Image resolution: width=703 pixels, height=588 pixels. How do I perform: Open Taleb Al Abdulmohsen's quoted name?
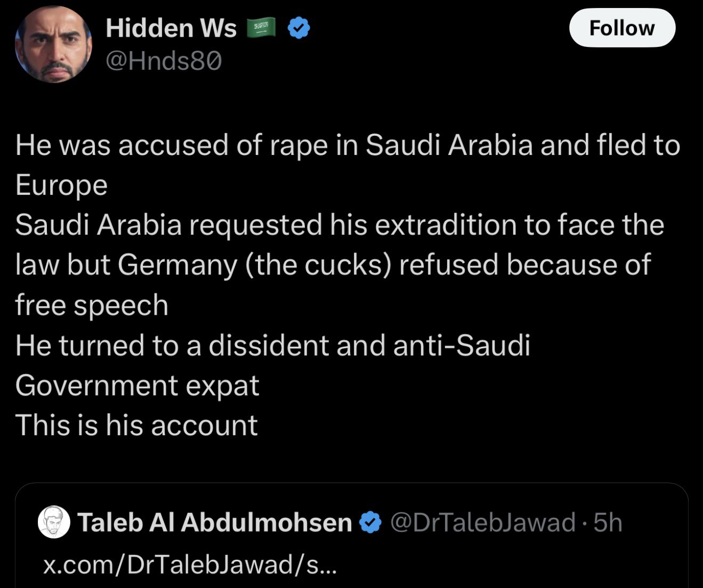pyautogui.click(x=215, y=522)
